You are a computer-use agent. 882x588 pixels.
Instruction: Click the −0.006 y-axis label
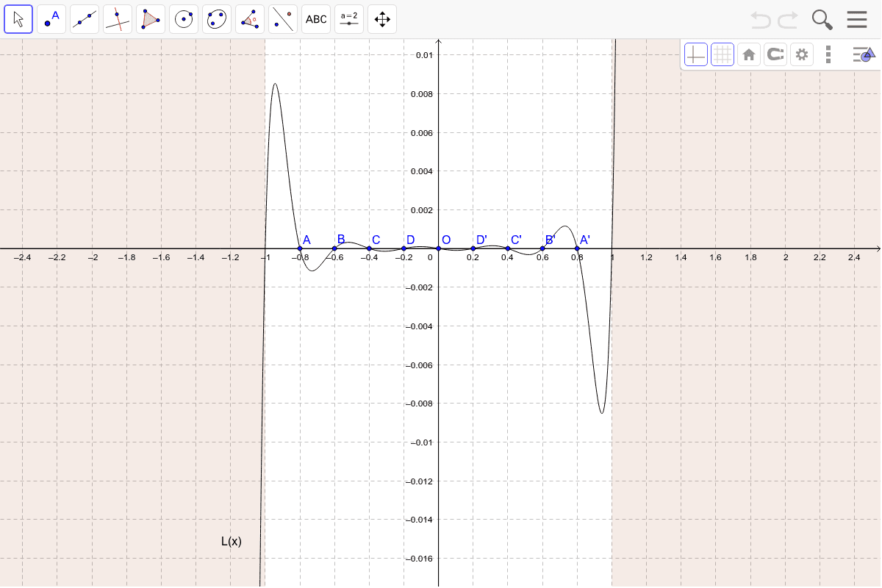420,365
